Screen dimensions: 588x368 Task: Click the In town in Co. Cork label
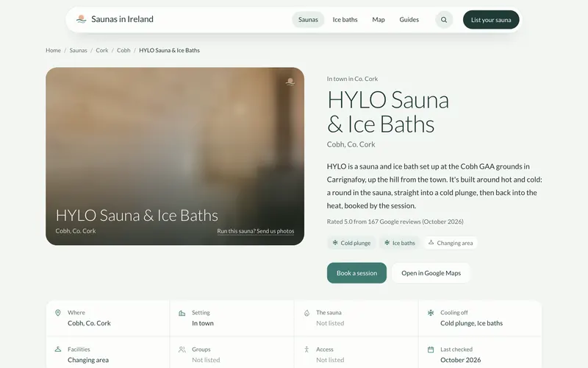tap(352, 79)
